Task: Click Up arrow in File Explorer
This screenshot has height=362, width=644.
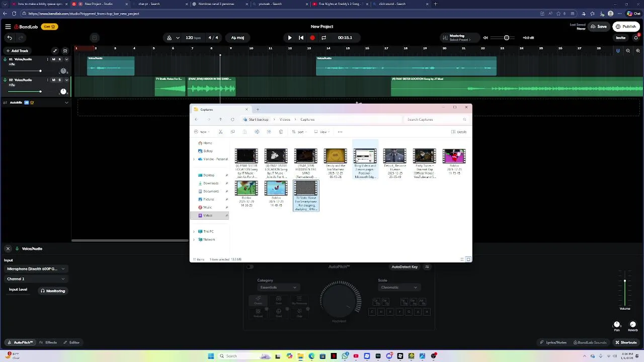Action: [x=220, y=120]
